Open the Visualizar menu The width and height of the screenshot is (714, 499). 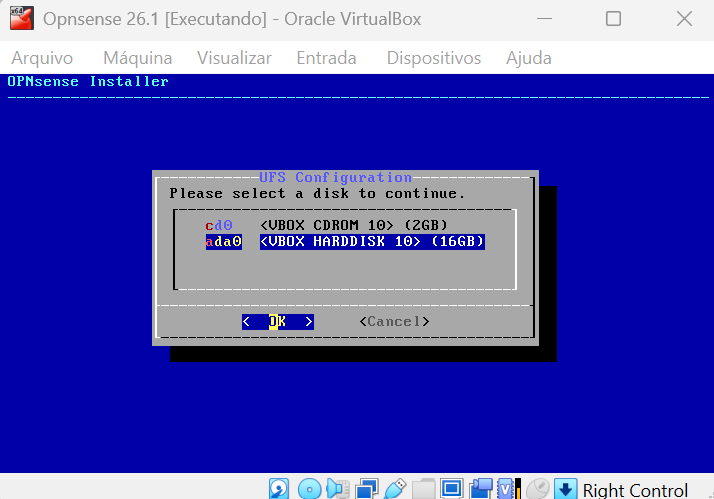pos(234,58)
